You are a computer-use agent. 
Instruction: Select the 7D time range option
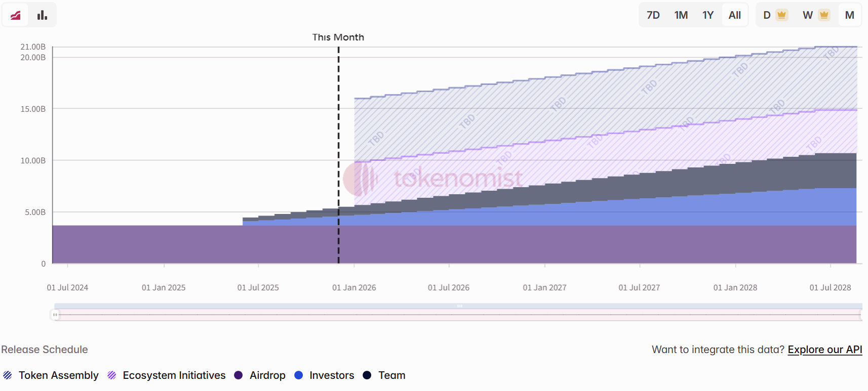[653, 14]
